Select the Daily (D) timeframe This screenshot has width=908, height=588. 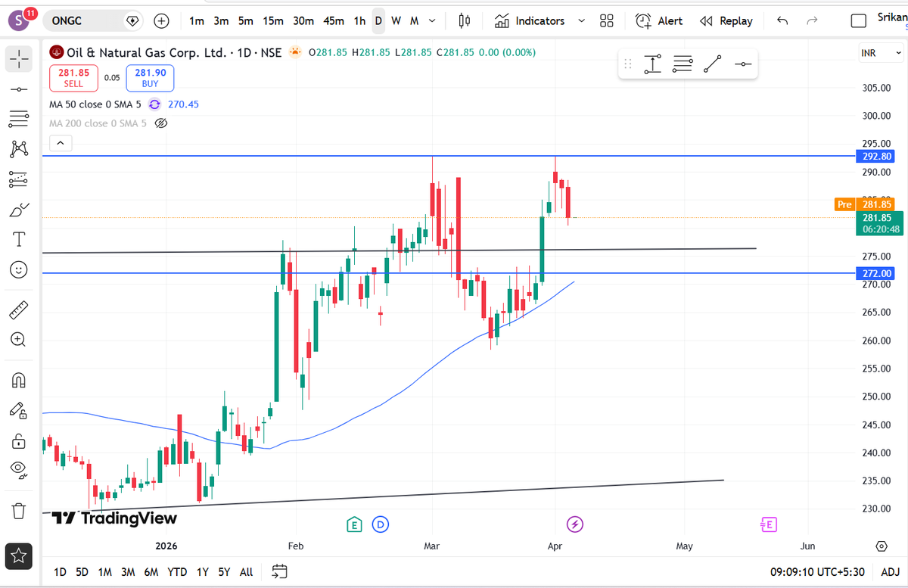378,21
